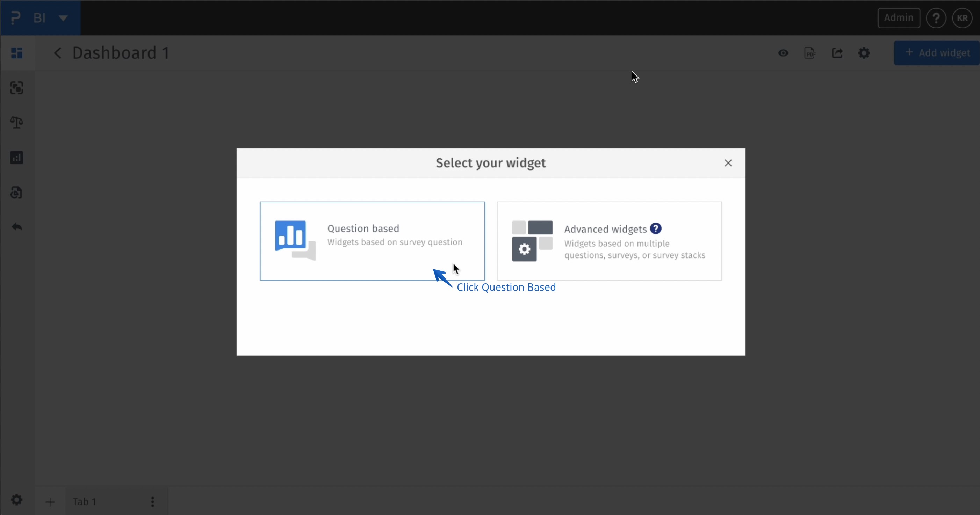Select the Advanced widgets option
This screenshot has height=515, width=980.
click(x=609, y=241)
